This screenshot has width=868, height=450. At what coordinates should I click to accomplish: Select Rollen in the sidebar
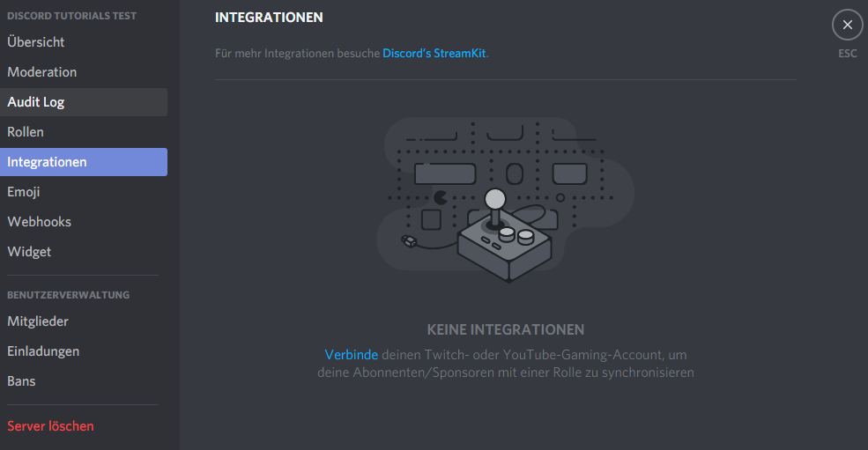click(26, 132)
